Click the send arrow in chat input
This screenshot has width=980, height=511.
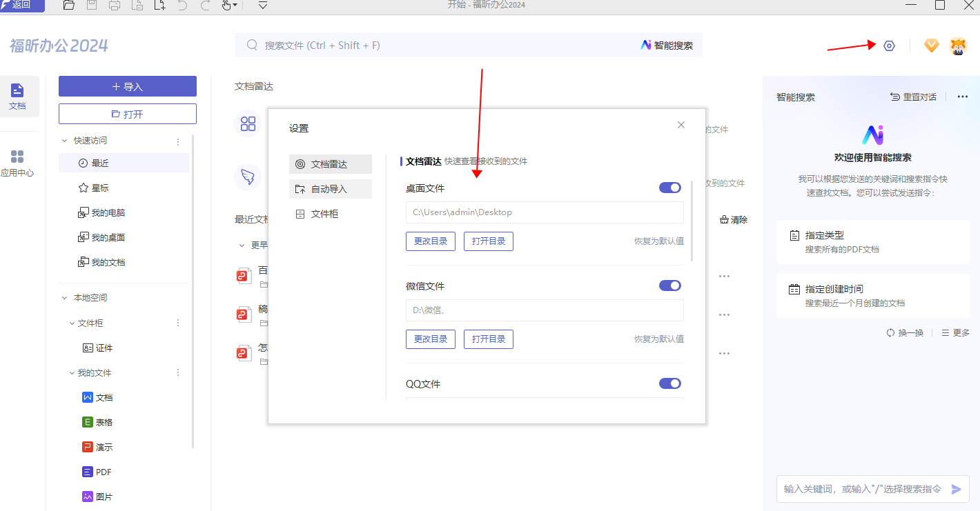pyautogui.click(x=957, y=489)
